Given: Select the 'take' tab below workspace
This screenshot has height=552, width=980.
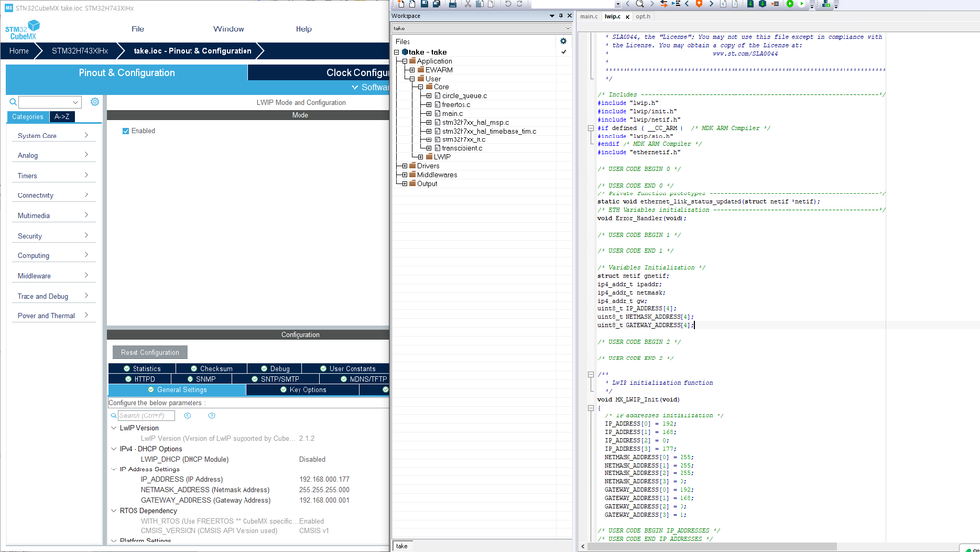Looking at the screenshot, I should click(x=402, y=546).
